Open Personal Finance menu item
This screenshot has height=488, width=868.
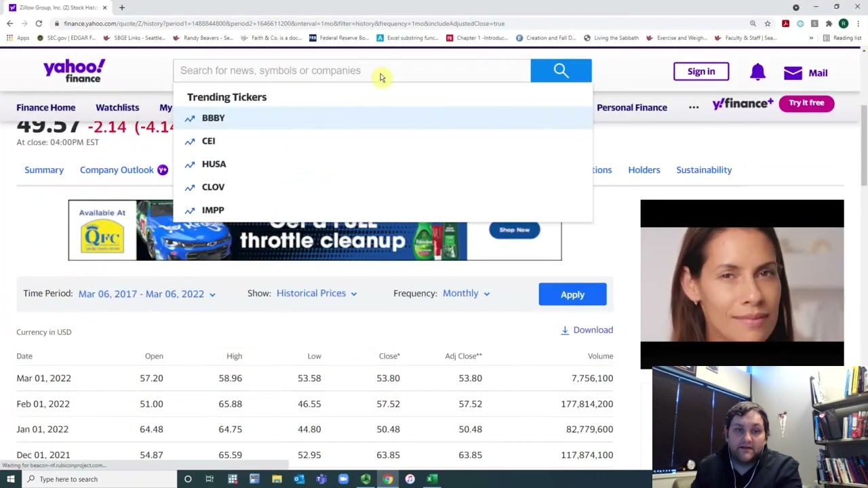[632, 107]
